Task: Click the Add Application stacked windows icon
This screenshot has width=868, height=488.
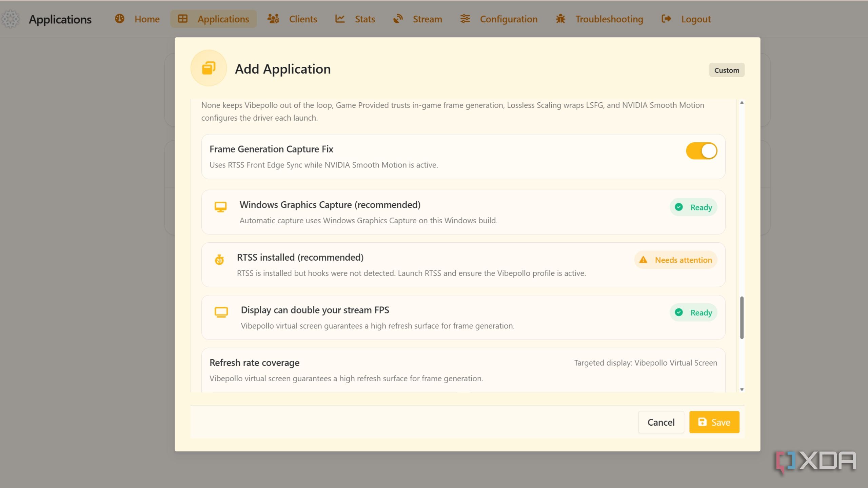Action: point(209,68)
